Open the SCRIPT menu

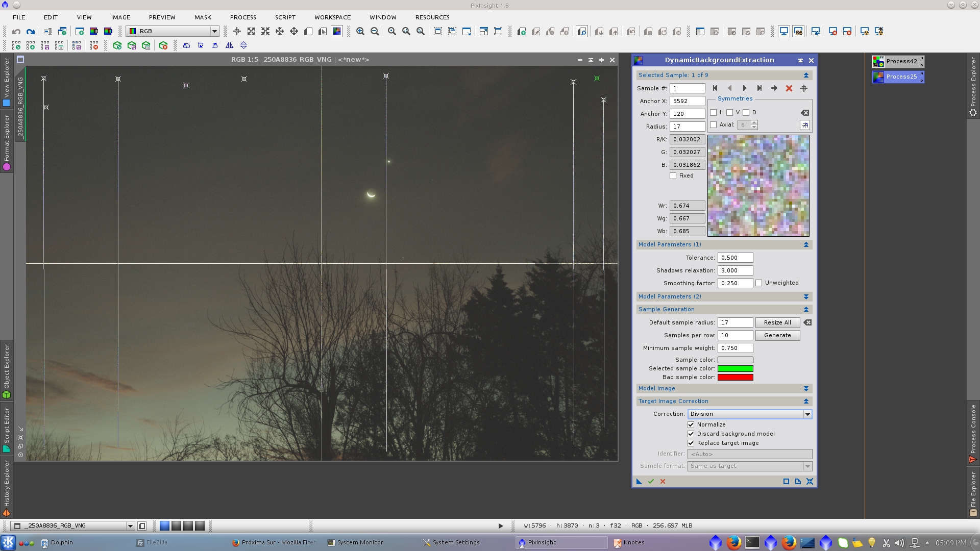pyautogui.click(x=285, y=17)
